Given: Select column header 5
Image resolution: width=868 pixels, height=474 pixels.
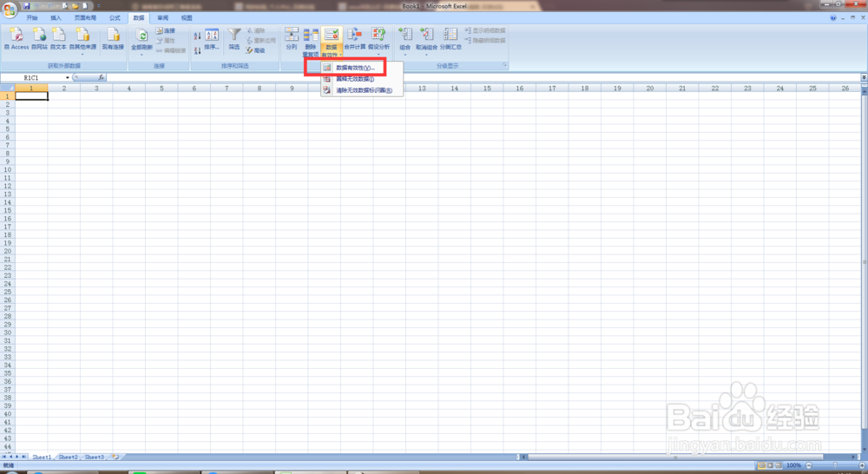Looking at the screenshot, I should point(161,88).
